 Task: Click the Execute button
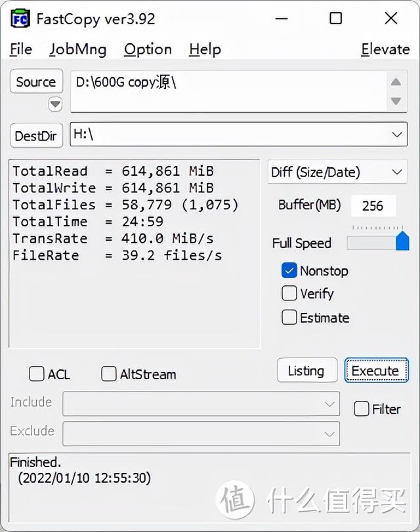tap(376, 371)
